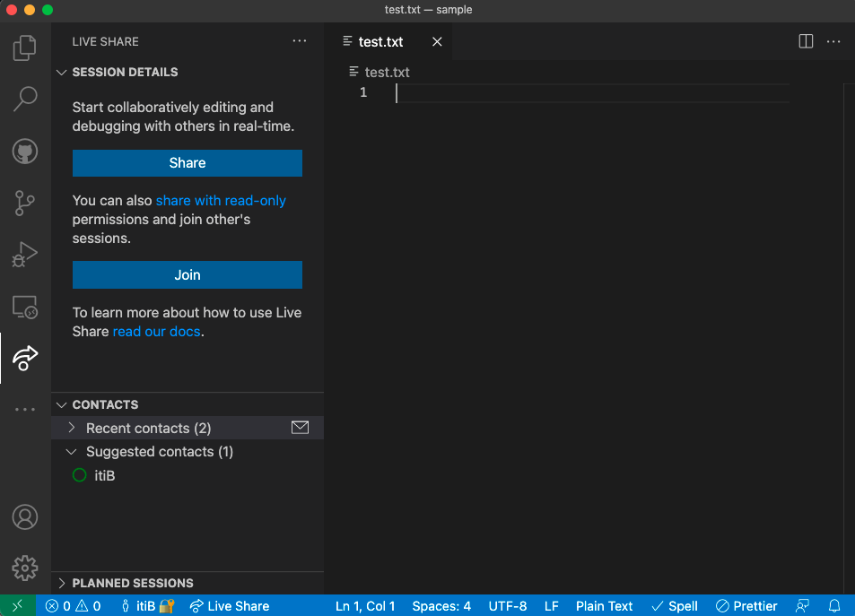This screenshot has width=855, height=616.
Task: Click the Spell checker status item
Action: 675,605
